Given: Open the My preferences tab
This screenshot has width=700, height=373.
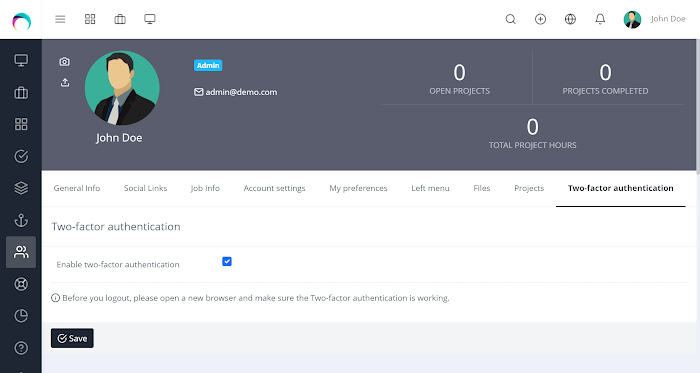Looking at the screenshot, I should [x=358, y=188].
